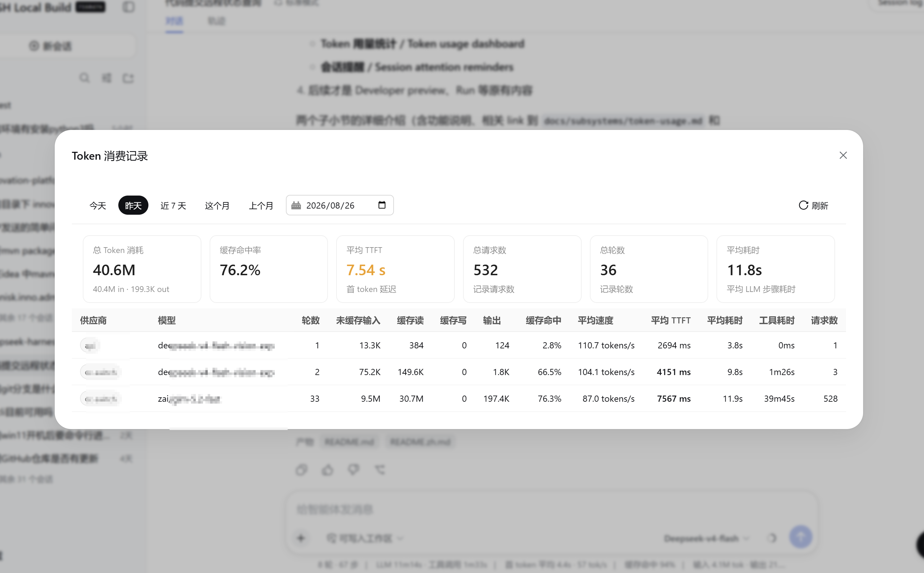
Task: Click the 39m45s tool time cell
Action: point(779,399)
